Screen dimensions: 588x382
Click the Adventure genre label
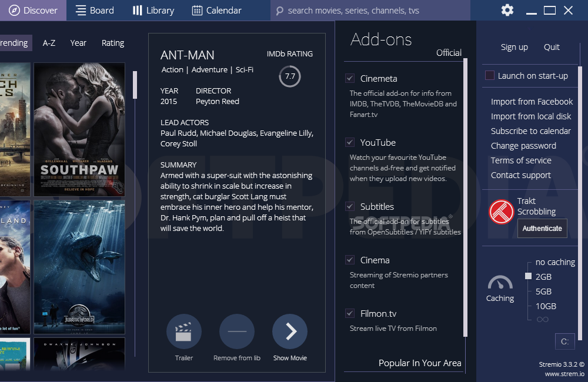click(x=209, y=70)
